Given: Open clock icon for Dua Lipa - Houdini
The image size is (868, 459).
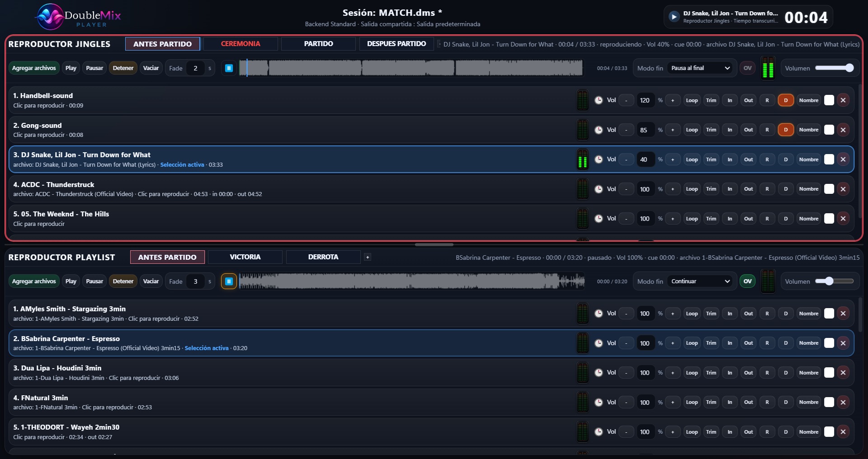Looking at the screenshot, I should point(599,373).
